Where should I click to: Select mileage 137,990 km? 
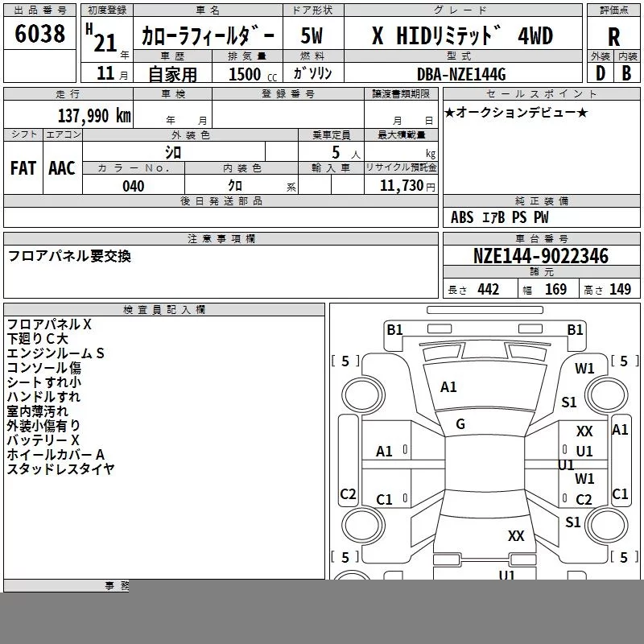[x=94, y=115]
